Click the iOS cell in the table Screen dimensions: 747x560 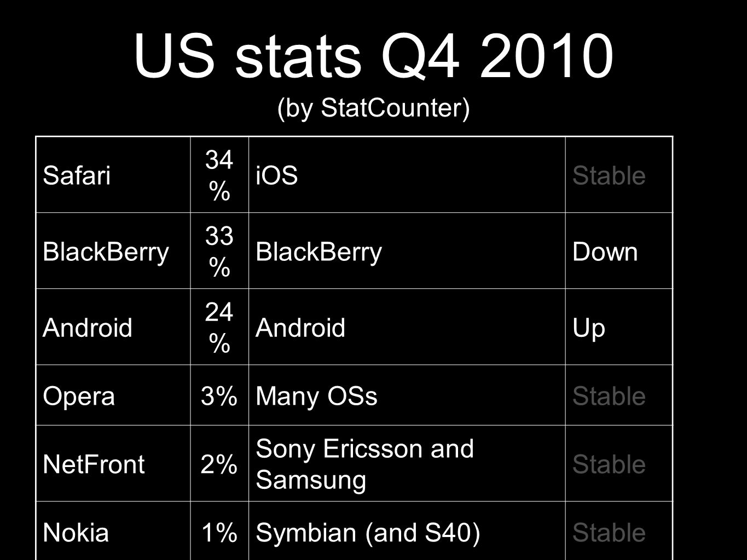pos(407,174)
